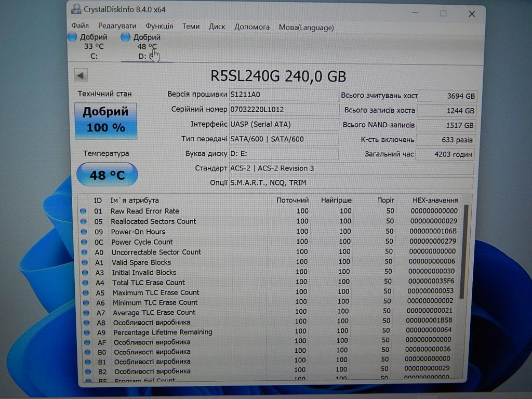The image size is (532, 399).
Task: Click the status dot for attribute B1
Action: point(88,362)
